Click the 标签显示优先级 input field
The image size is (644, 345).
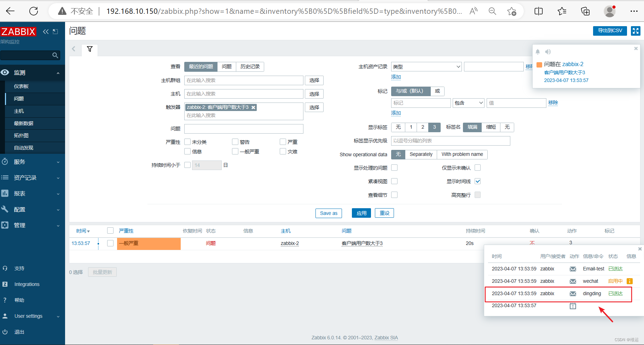coord(451,141)
